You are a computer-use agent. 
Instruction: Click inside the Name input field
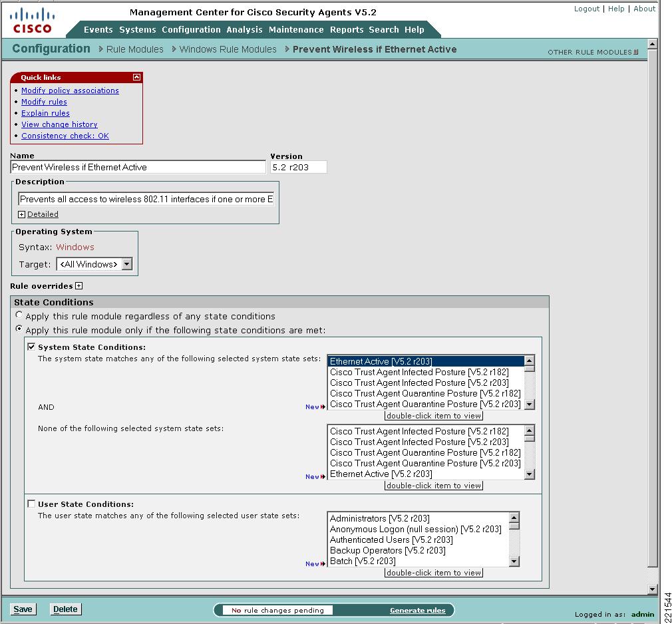138,167
